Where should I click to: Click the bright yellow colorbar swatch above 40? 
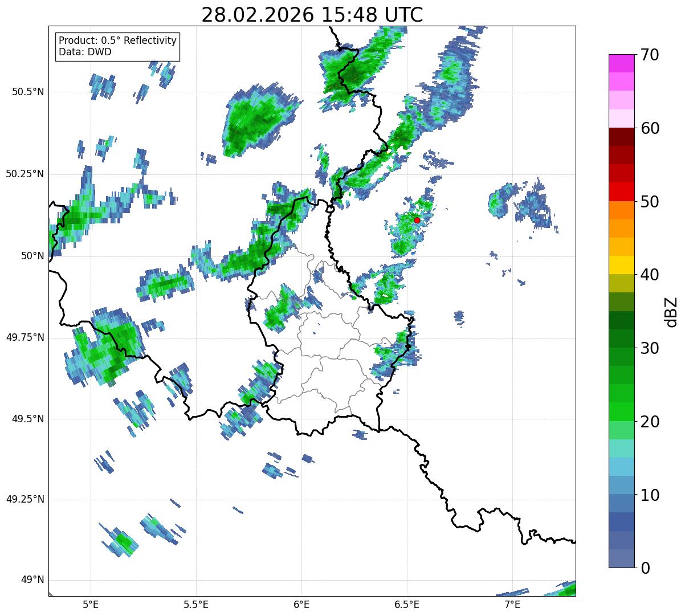622,265
